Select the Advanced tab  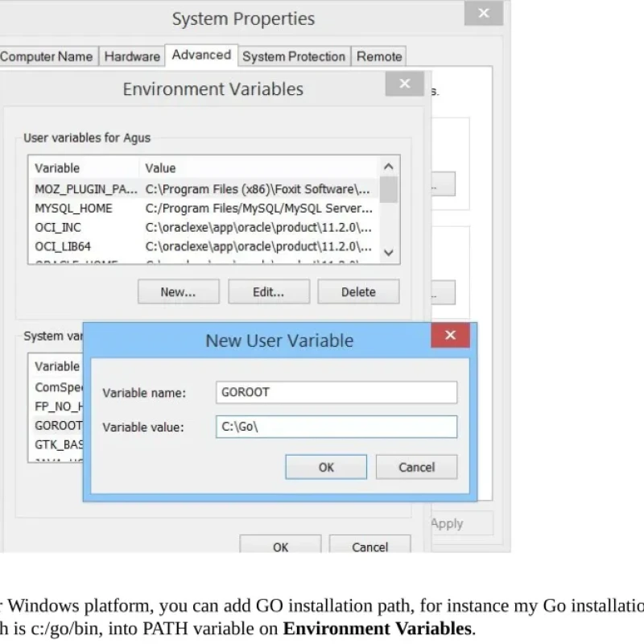coord(201,55)
